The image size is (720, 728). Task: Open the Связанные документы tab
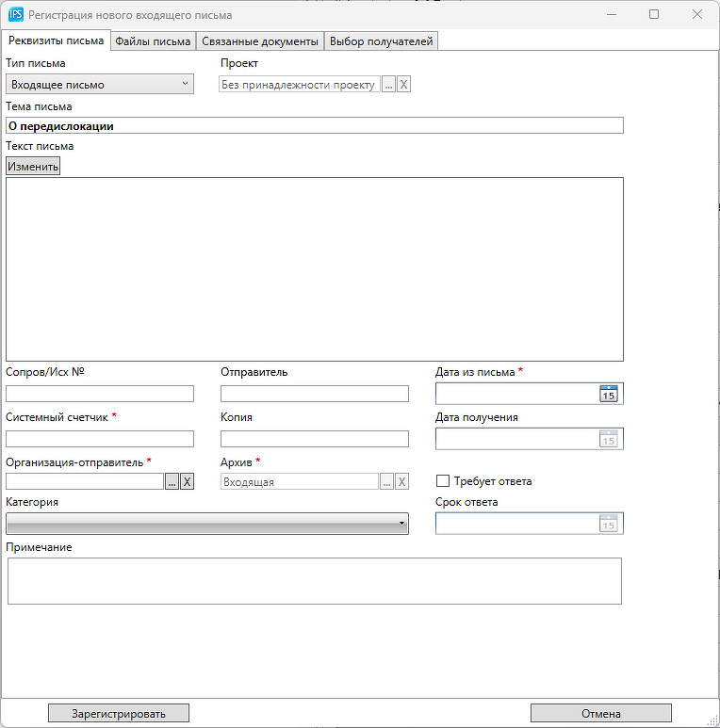tap(259, 41)
